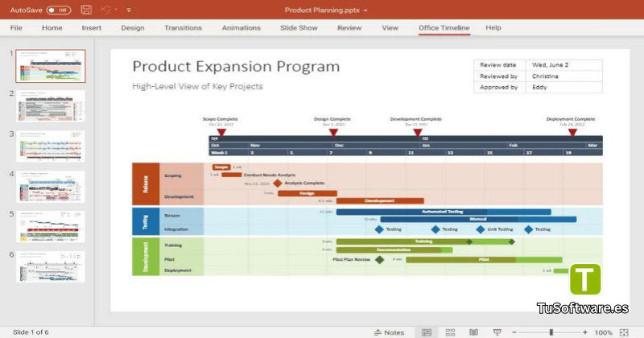The width and height of the screenshot is (644, 338).
Task: Click the zoom slider handle
Action: tap(551, 332)
